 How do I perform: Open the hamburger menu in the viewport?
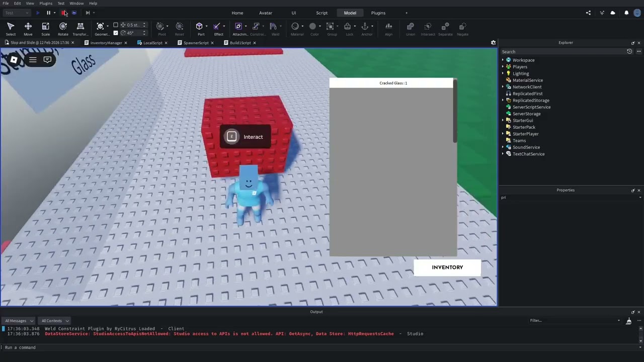[33, 60]
